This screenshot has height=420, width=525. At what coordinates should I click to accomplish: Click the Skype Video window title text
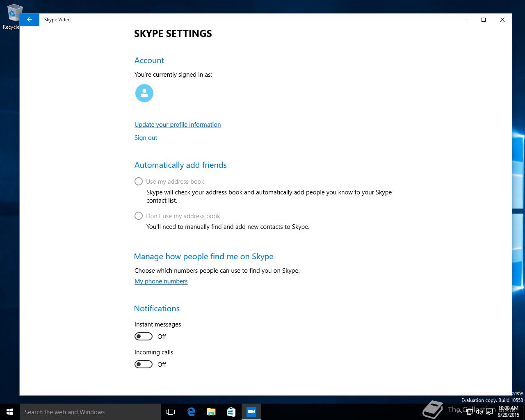pos(57,20)
